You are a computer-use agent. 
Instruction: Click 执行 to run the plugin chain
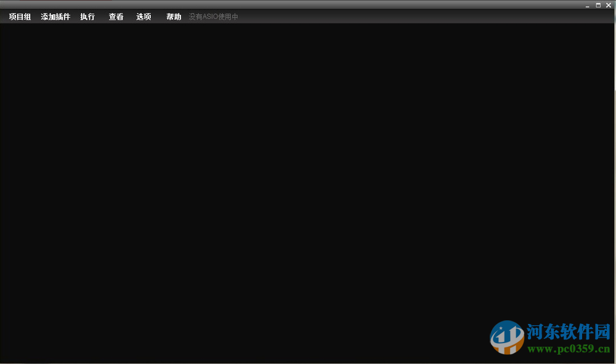(87, 17)
